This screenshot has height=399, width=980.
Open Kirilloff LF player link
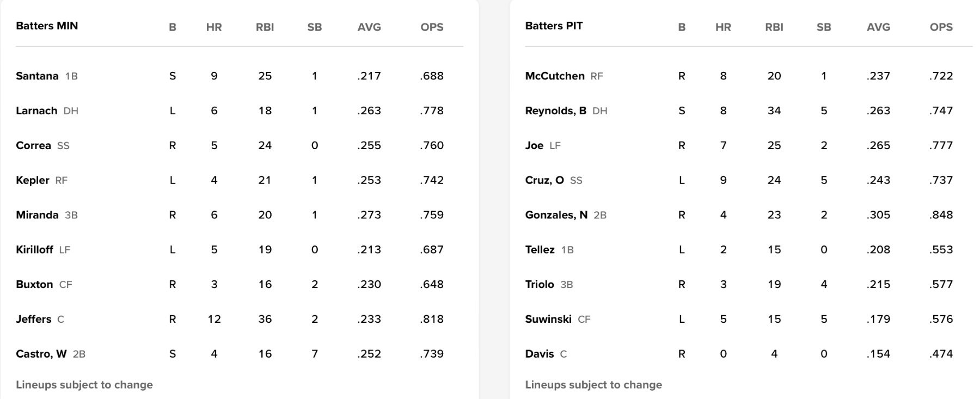point(34,250)
